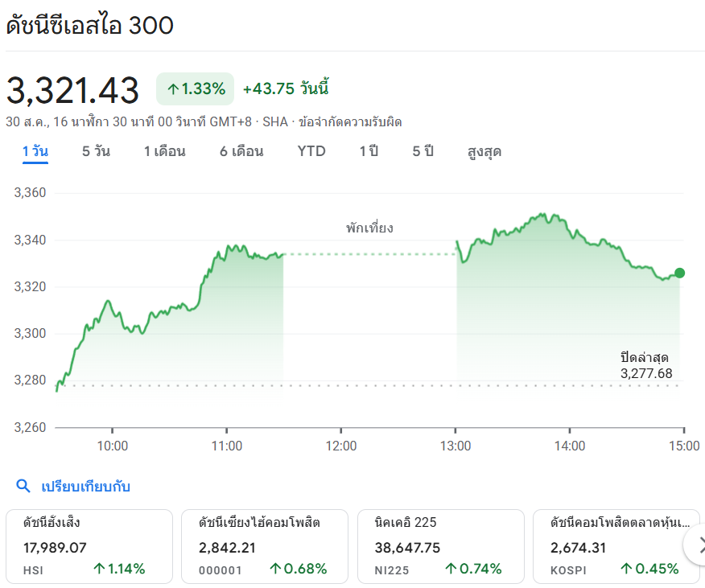
Task: Open the นิคเคอิ 225 card
Action: (x=440, y=545)
